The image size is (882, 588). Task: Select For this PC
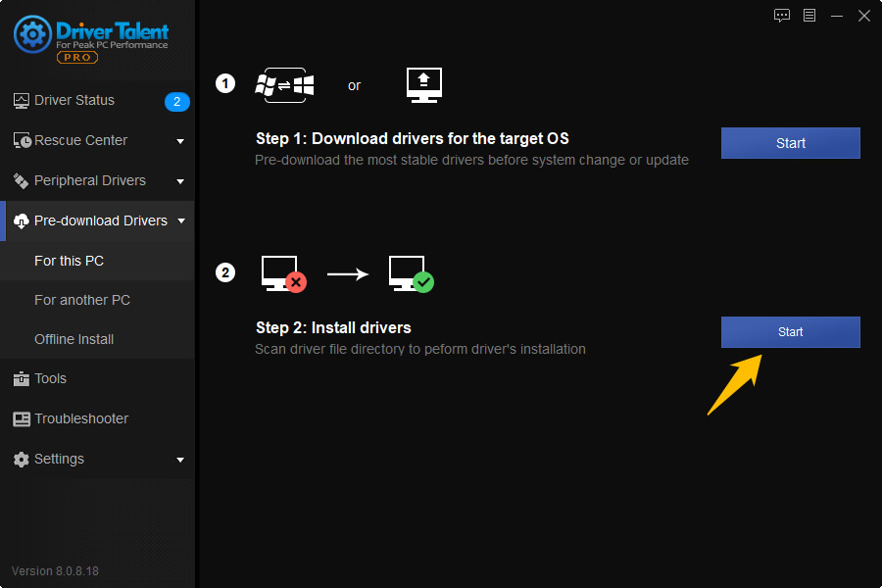pyautogui.click(x=97, y=261)
